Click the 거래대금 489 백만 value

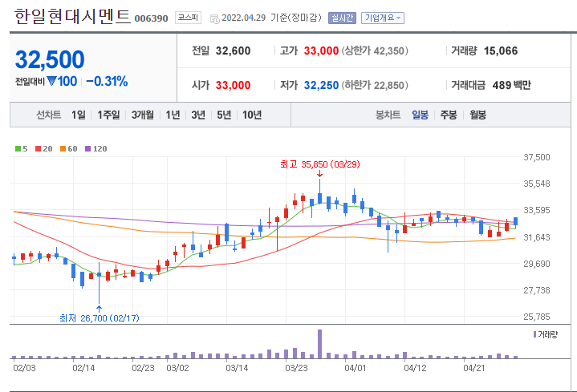pos(511,85)
